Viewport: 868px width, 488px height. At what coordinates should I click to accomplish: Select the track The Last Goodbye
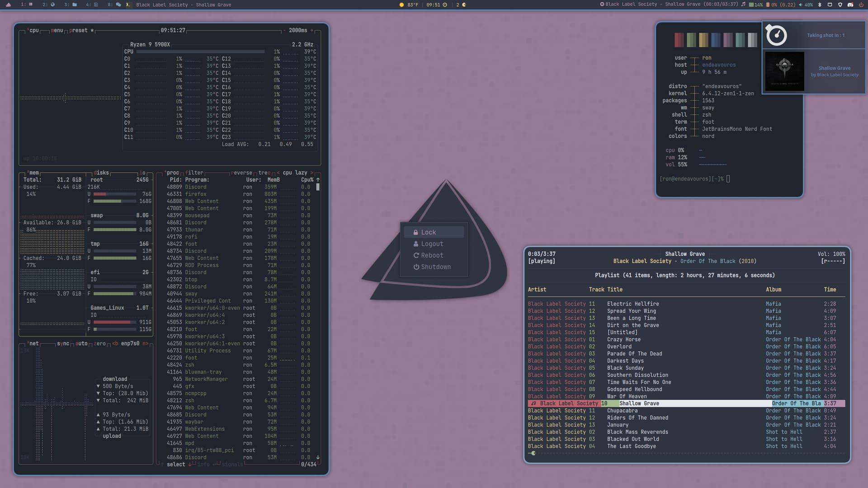click(686, 446)
